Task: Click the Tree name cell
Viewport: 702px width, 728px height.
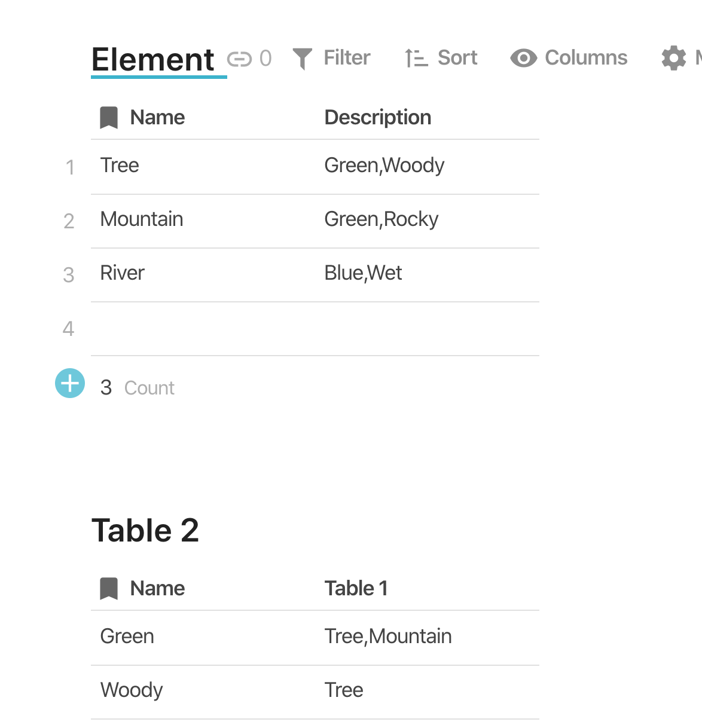Action: 120,166
